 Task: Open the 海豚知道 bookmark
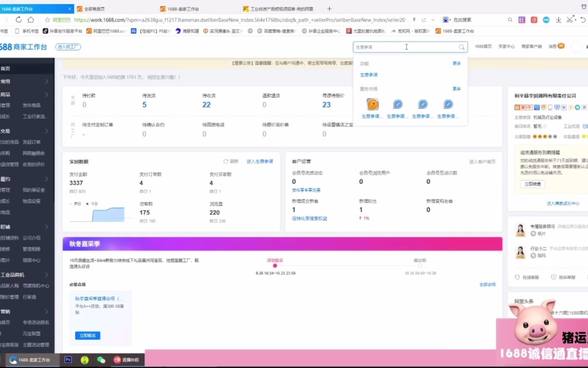[x=187, y=31]
